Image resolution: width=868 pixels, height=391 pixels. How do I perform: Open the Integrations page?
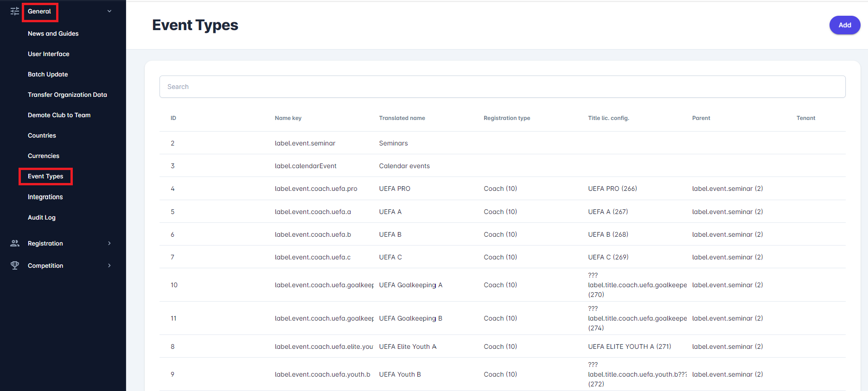pyautogui.click(x=45, y=197)
